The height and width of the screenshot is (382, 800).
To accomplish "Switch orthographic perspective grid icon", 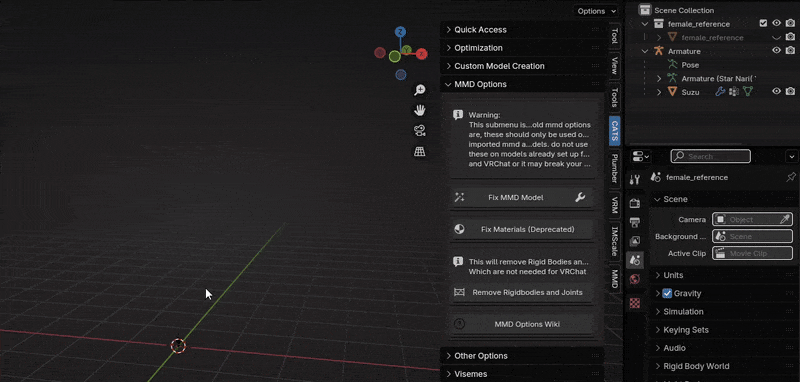I will [419, 151].
